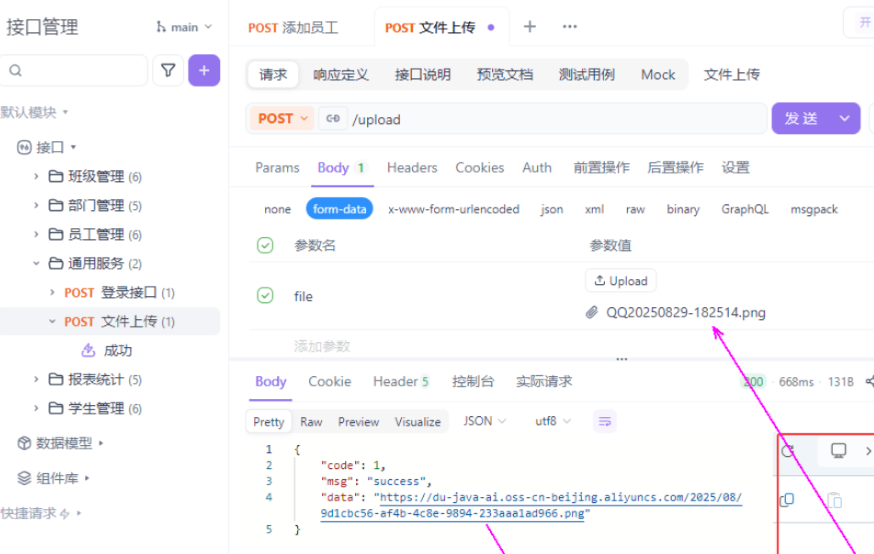Open the POST method dropdown

coord(283,118)
